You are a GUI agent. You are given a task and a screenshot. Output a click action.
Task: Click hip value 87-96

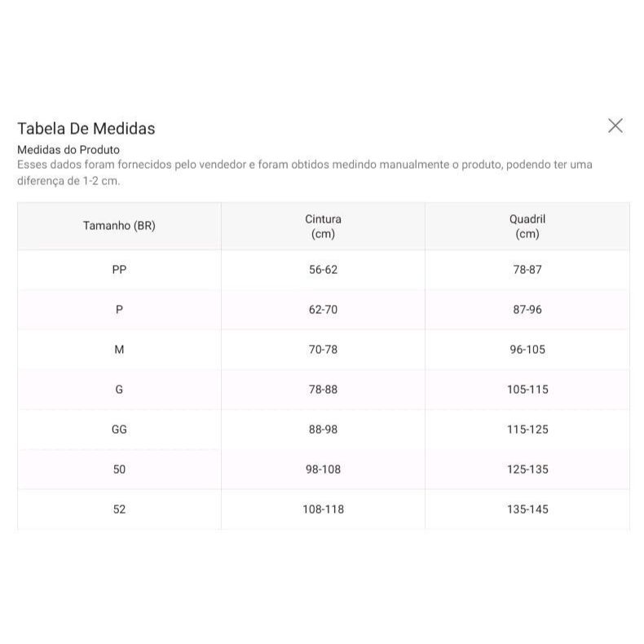tap(527, 310)
